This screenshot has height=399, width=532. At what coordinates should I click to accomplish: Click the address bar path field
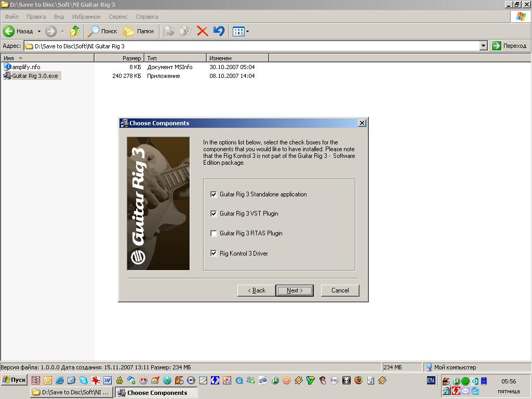tap(252, 46)
